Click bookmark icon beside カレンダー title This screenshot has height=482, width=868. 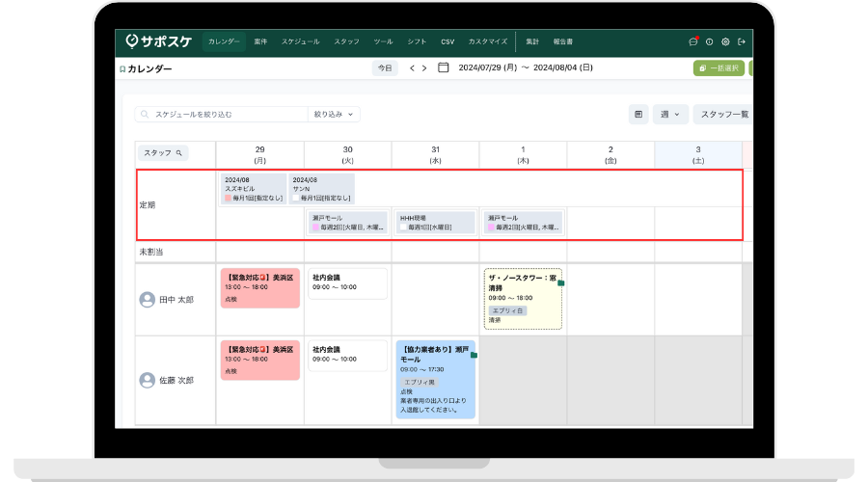click(x=122, y=69)
